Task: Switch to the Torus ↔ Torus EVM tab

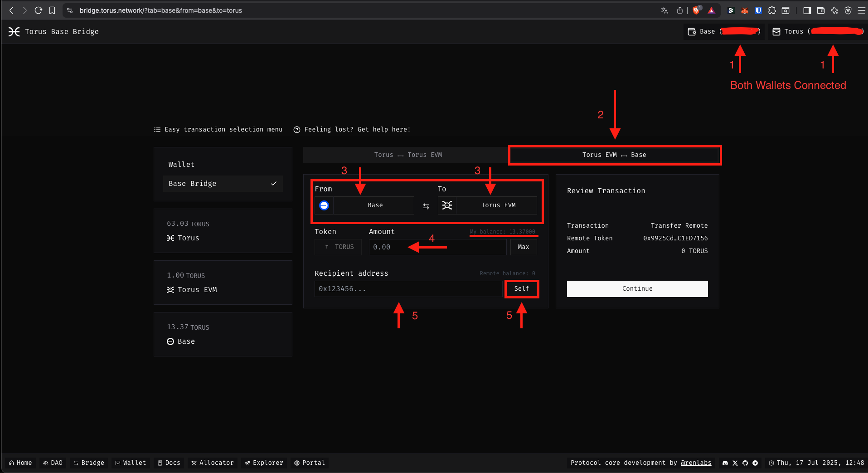Action: (x=407, y=155)
